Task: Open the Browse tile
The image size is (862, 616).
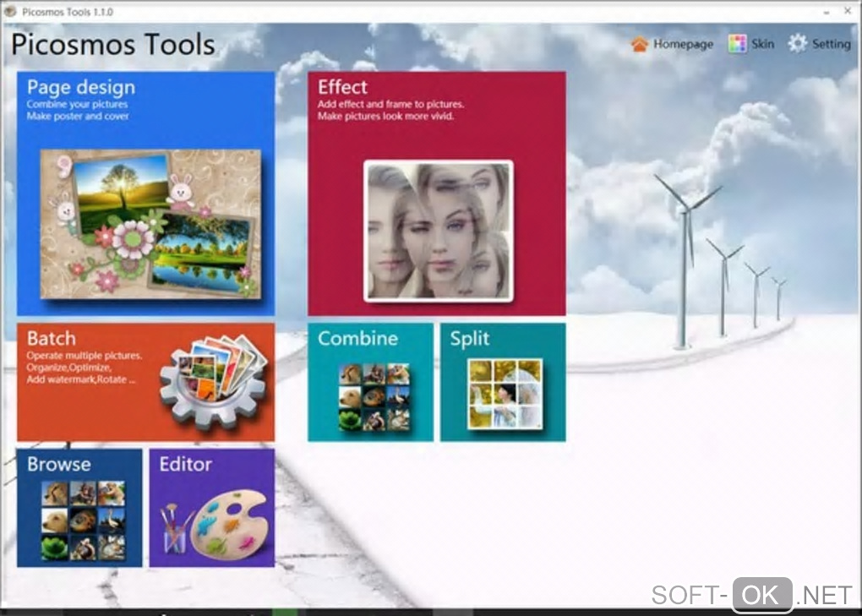Action: pos(79,508)
